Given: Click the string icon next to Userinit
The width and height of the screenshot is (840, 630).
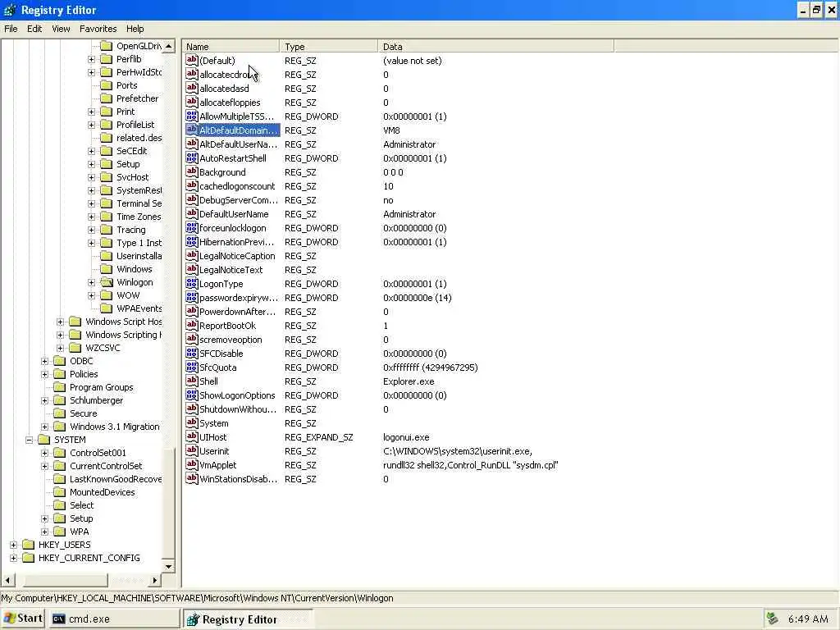Looking at the screenshot, I should click(192, 450).
